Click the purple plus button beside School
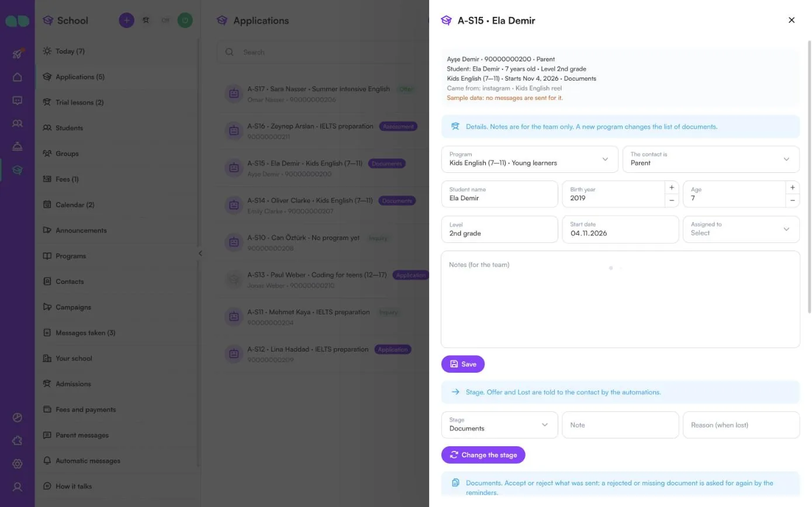812x507 pixels. 126,20
